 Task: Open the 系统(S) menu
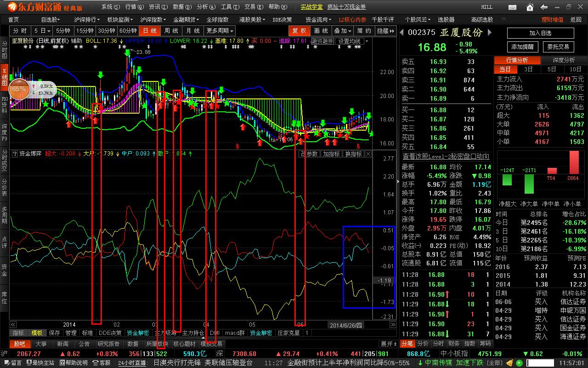click(x=111, y=7)
